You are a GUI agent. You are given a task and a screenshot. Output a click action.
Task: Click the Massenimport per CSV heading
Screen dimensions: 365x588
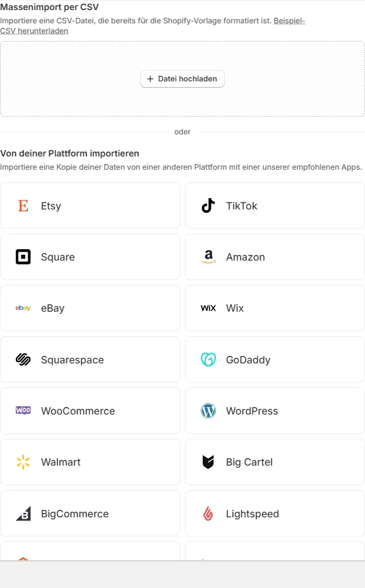49,7
